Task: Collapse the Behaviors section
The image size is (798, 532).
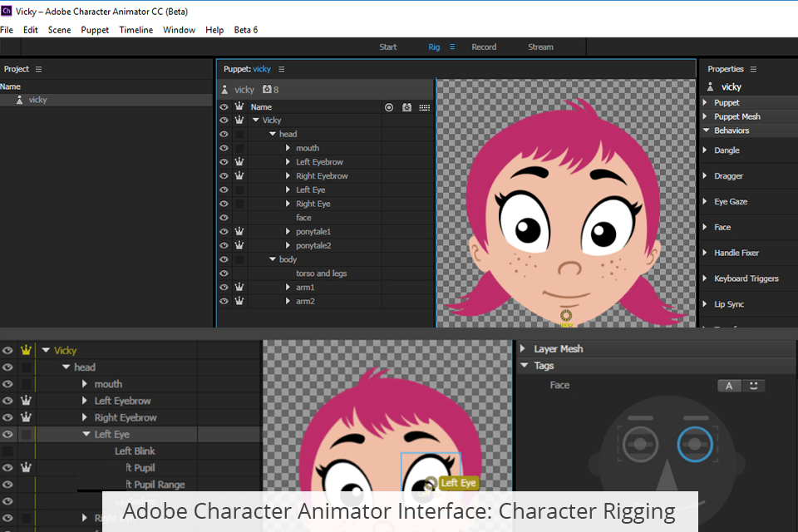Action: tap(707, 131)
